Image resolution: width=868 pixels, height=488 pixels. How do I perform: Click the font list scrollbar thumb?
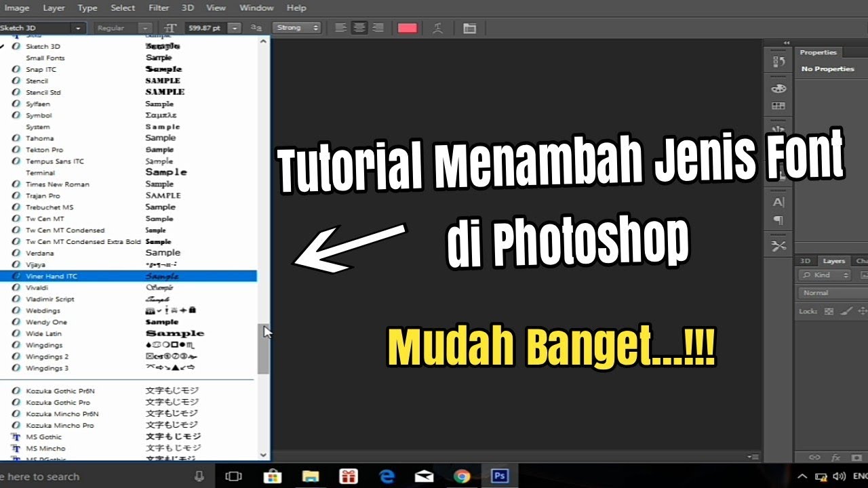pyautogui.click(x=263, y=349)
